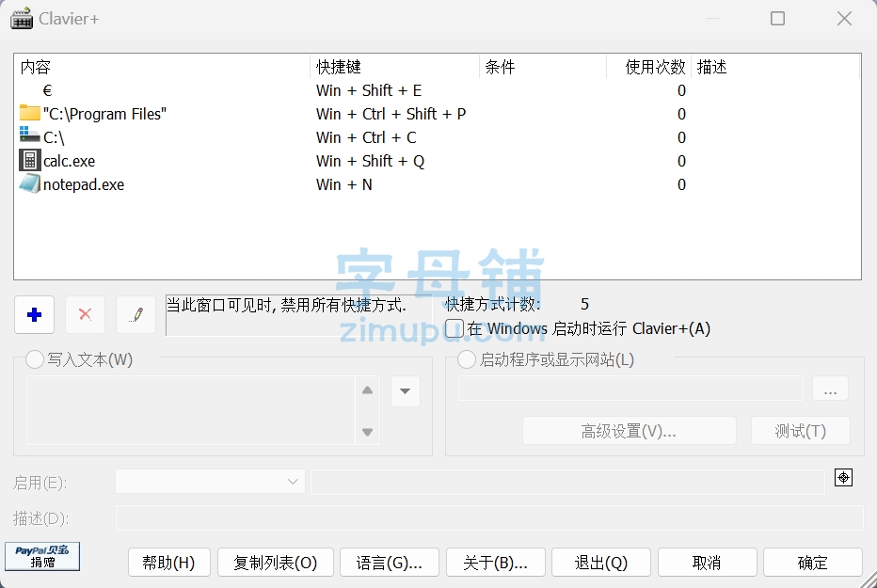Click the 高级设置(V)... button
Image resolution: width=877 pixels, height=588 pixels.
(x=630, y=431)
